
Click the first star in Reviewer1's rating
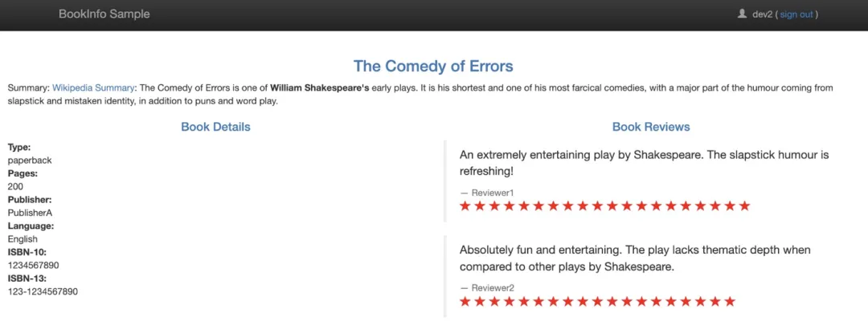(465, 206)
